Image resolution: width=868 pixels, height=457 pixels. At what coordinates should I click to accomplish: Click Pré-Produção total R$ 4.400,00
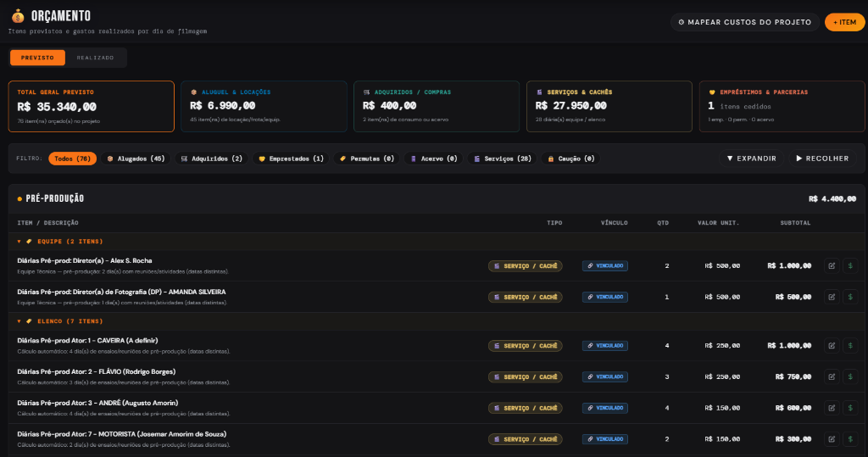coord(832,199)
